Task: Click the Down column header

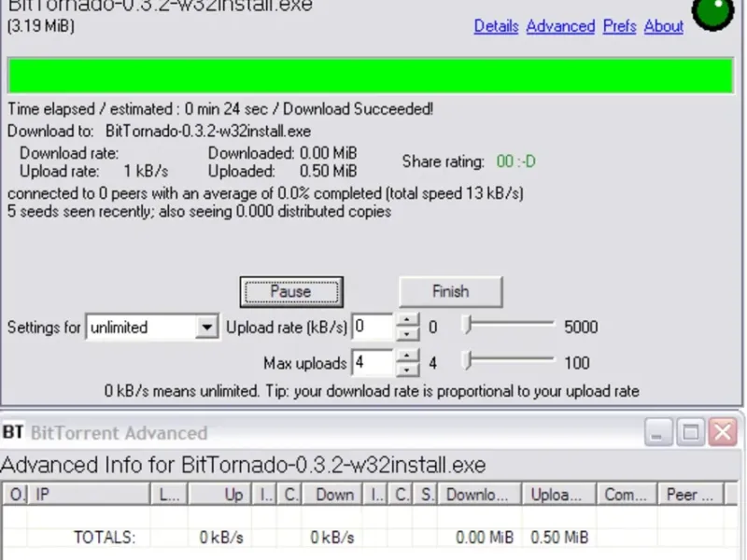Action: (x=332, y=495)
